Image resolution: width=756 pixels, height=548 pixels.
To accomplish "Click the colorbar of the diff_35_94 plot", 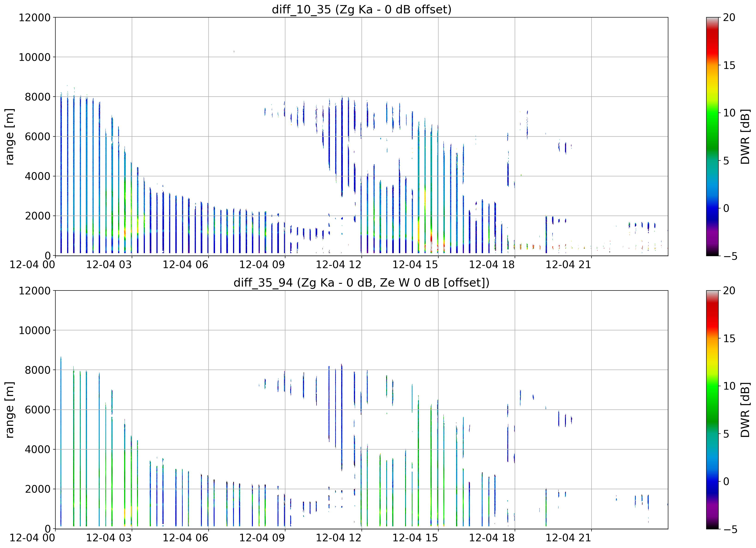I will point(713,410).
